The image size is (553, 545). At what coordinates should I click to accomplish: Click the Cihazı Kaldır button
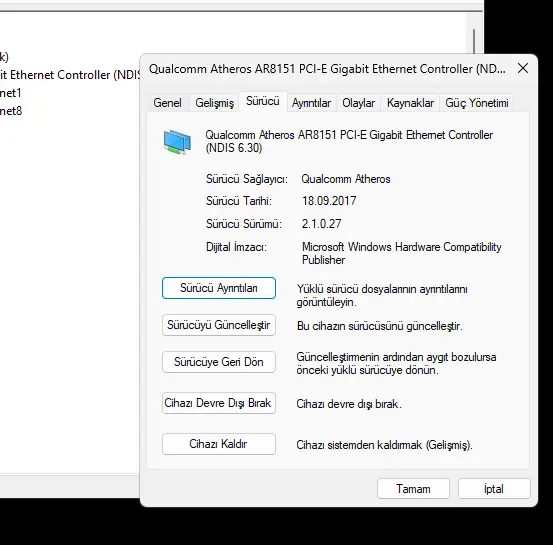point(219,444)
